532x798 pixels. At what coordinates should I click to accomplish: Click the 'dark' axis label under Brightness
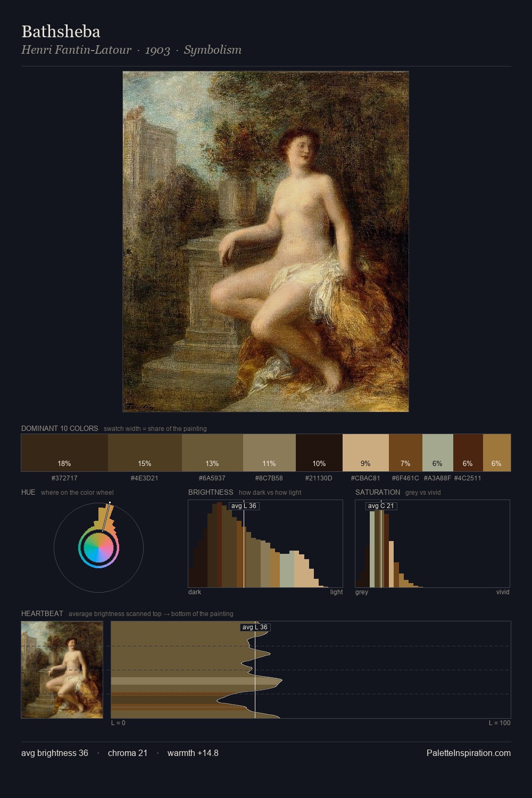pos(195,592)
